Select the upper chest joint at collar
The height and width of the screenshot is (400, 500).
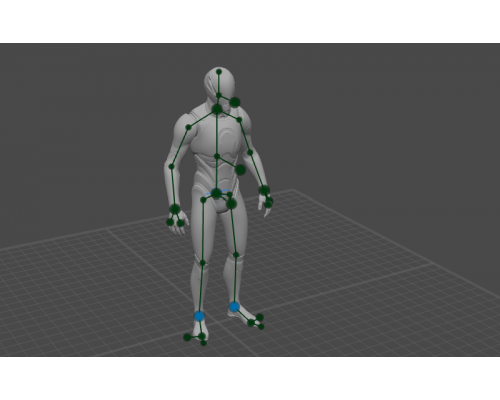pyautogui.click(x=217, y=109)
